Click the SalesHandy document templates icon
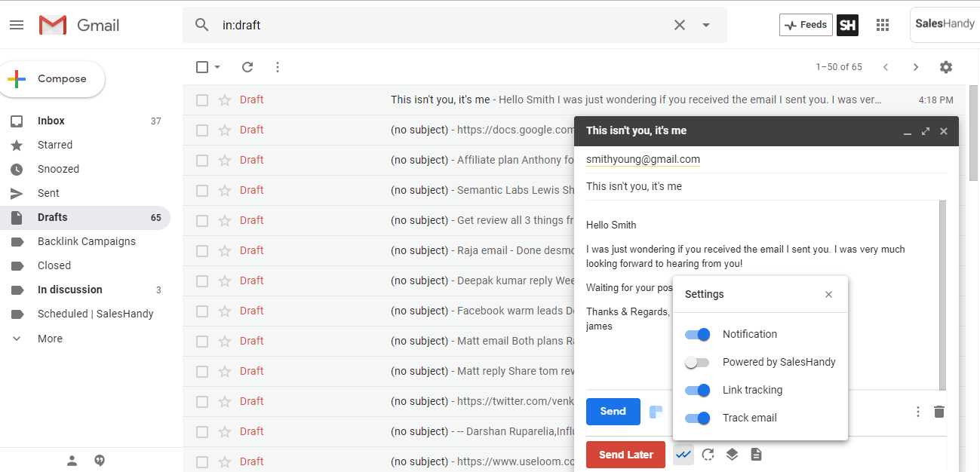This screenshot has width=980, height=472. click(756, 455)
